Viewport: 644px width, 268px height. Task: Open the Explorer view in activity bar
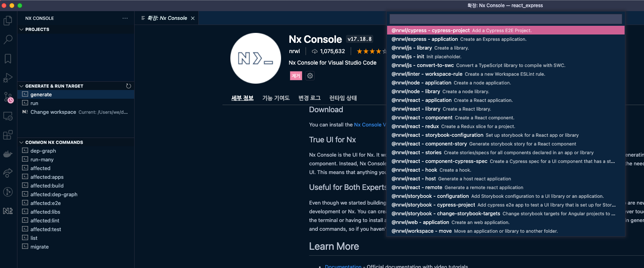8,20
